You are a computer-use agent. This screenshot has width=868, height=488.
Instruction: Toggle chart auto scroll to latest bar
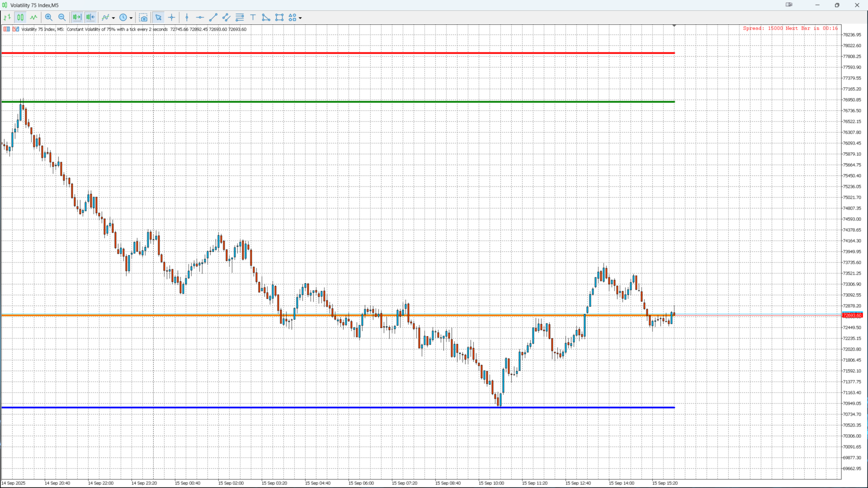click(x=77, y=18)
